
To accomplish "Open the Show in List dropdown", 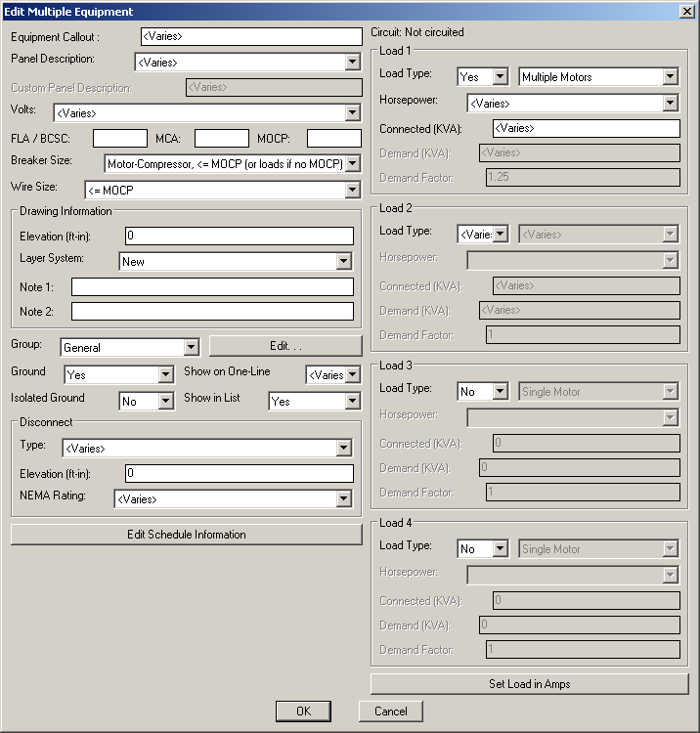I will (314, 401).
